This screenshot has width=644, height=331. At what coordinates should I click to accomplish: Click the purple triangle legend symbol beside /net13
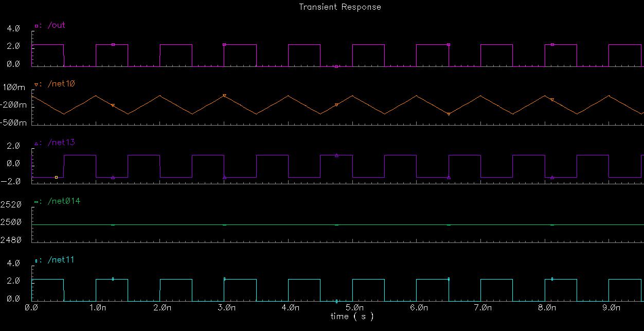point(36,143)
